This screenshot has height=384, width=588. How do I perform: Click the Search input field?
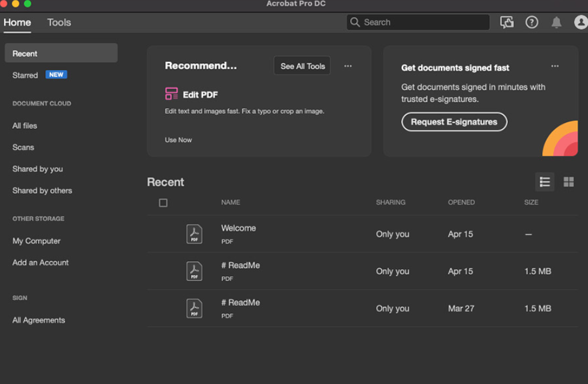tap(422, 22)
